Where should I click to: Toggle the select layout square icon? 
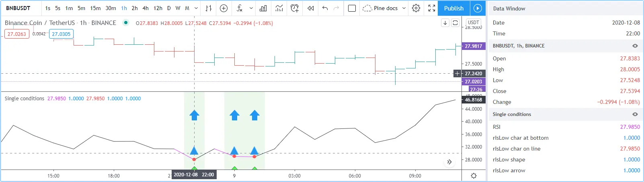pos(352,8)
